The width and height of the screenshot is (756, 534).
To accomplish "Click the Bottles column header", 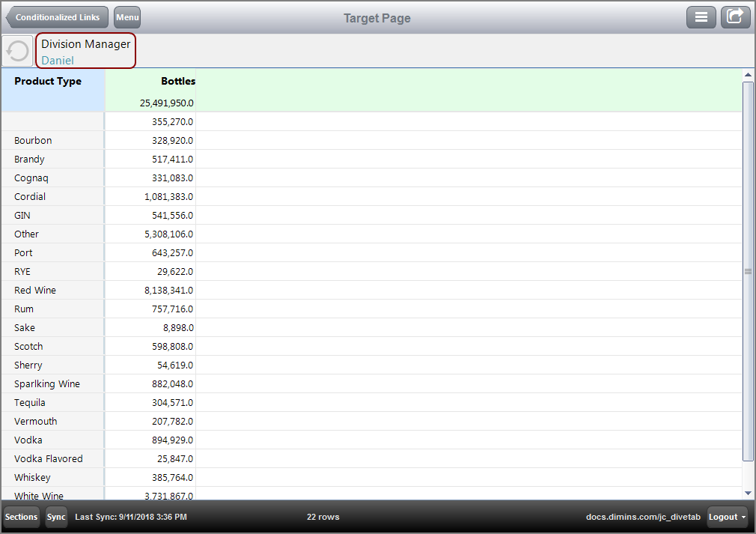I will coord(178,81).
